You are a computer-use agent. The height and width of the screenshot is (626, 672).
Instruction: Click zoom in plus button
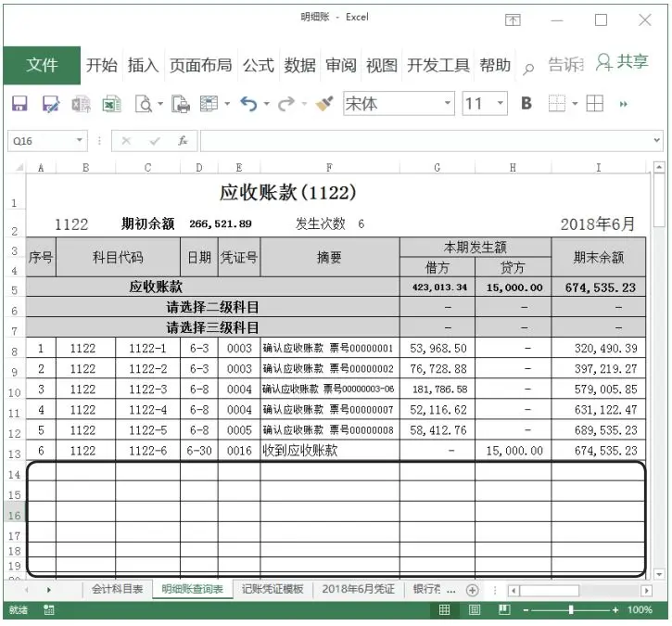(615, 610)
